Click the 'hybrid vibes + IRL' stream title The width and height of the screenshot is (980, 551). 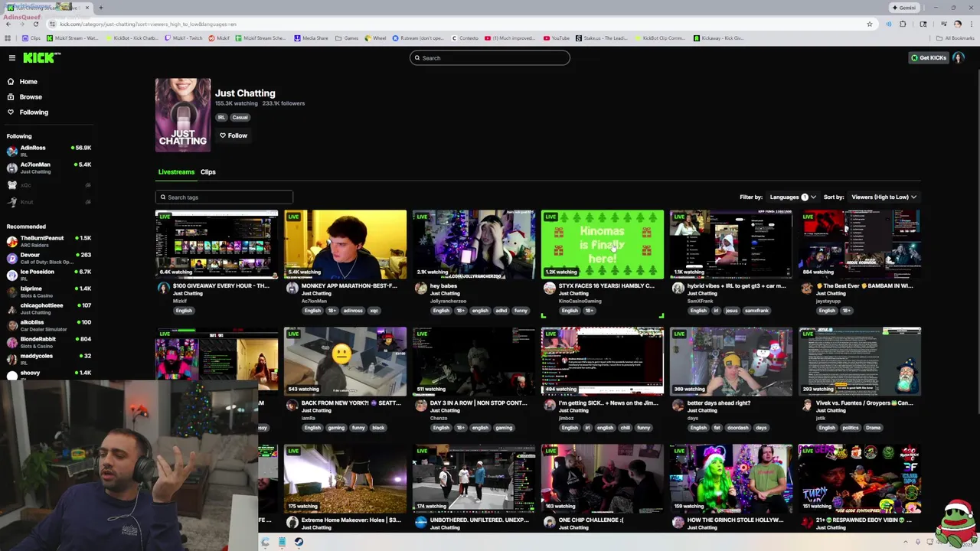point(737,285)
